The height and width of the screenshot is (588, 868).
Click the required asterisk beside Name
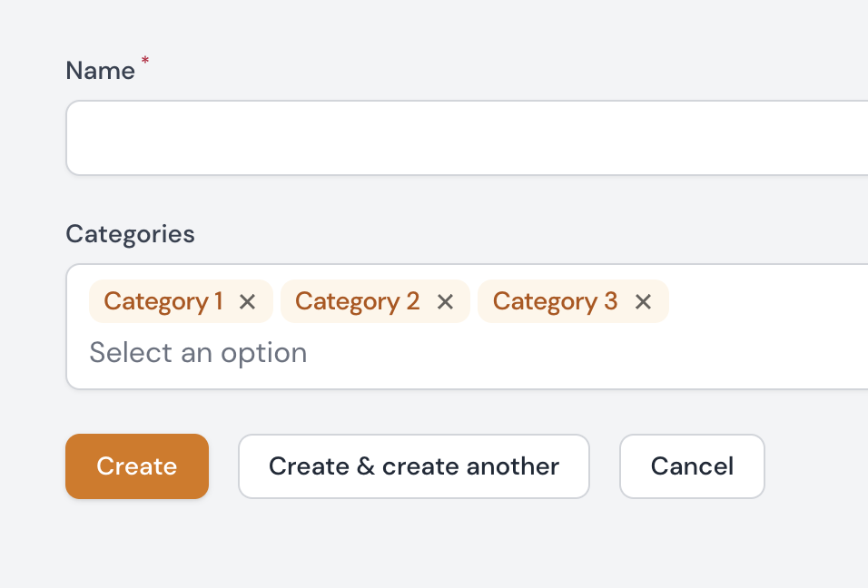coord(144,62)
